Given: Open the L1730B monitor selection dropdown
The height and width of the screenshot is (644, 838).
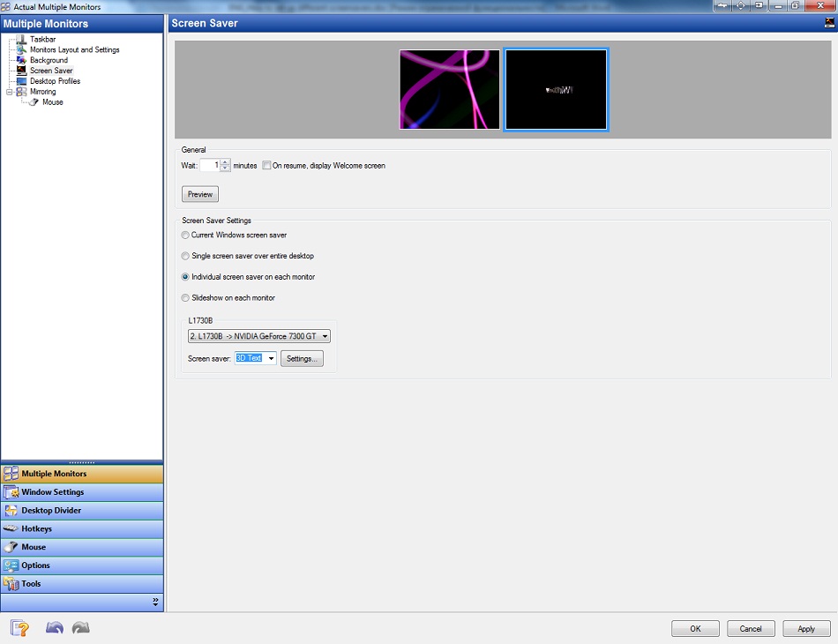Looking at the screenshot, I should pyautogui.click(x=258, y=336).
